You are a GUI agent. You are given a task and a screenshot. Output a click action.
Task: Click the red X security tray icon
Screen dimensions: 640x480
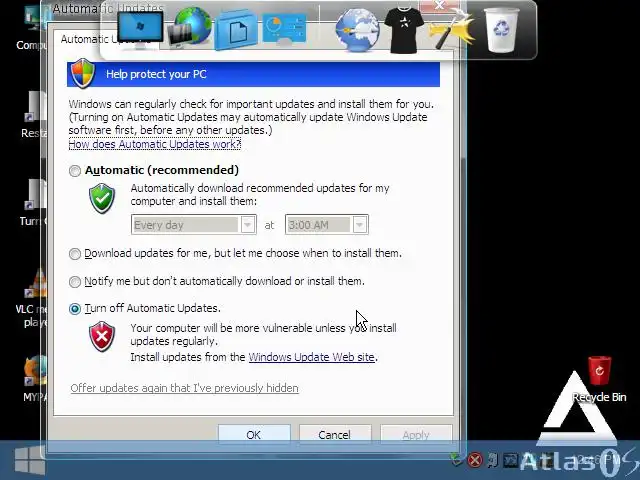pos(475,460)
